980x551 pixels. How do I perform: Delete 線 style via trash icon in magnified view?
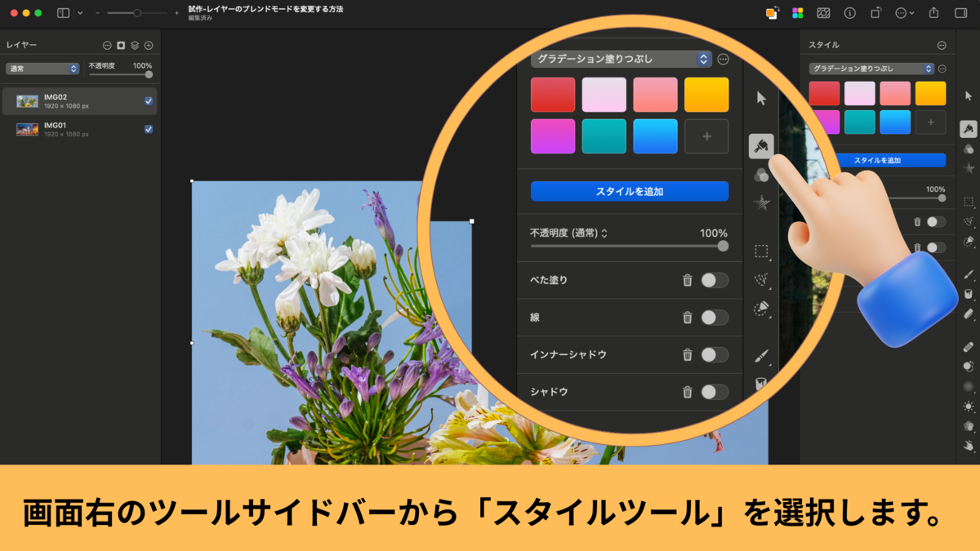(x=688, y=318)
